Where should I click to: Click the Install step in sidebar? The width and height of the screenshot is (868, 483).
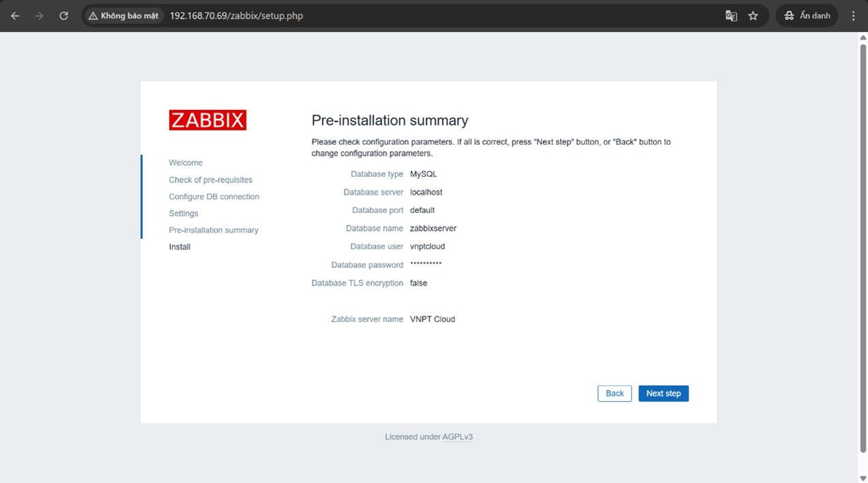tap(180, 247)
